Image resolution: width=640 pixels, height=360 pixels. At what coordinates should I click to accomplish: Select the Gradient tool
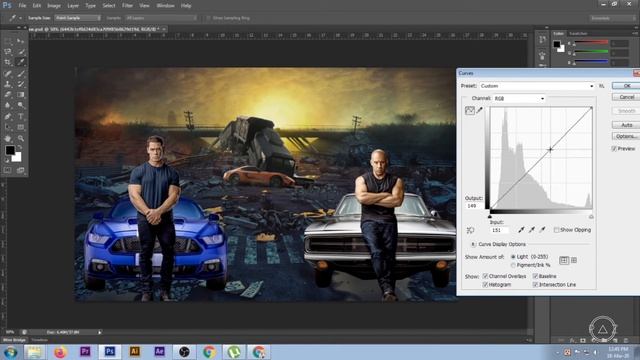tap(21, 95)
